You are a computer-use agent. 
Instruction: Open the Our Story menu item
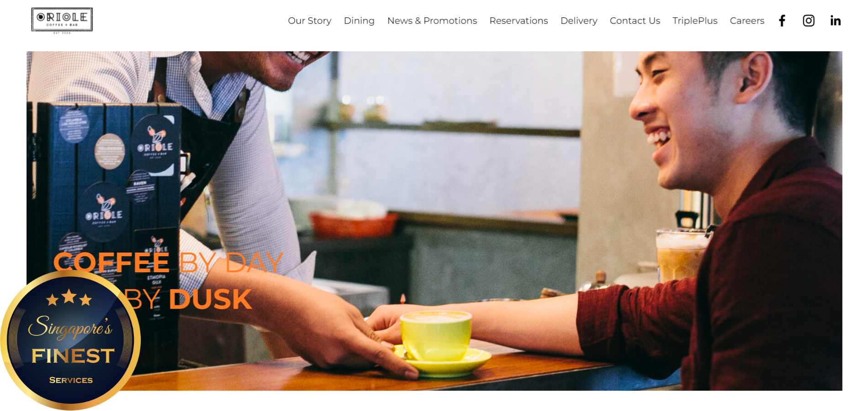pyautogui.click(x=309, y=21)
